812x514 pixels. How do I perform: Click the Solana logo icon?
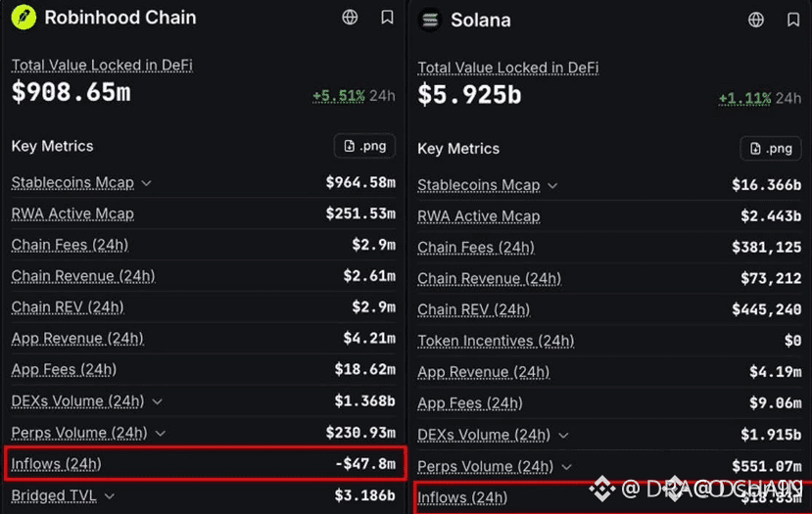point(430,21)
